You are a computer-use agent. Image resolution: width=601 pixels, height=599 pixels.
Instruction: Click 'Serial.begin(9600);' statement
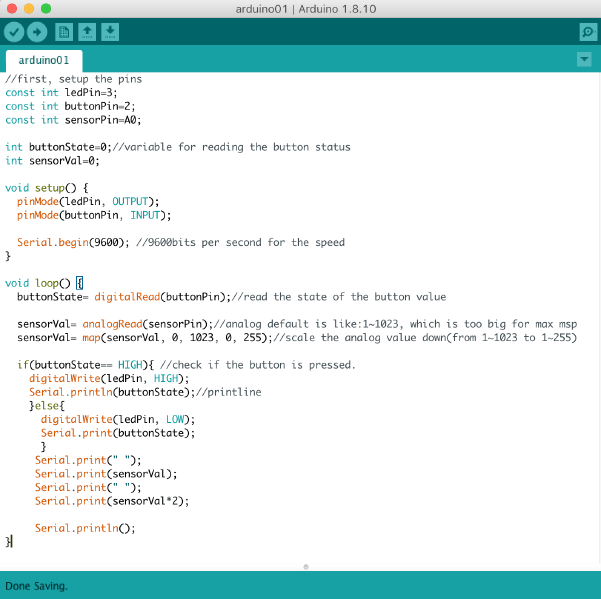point(73,243)
